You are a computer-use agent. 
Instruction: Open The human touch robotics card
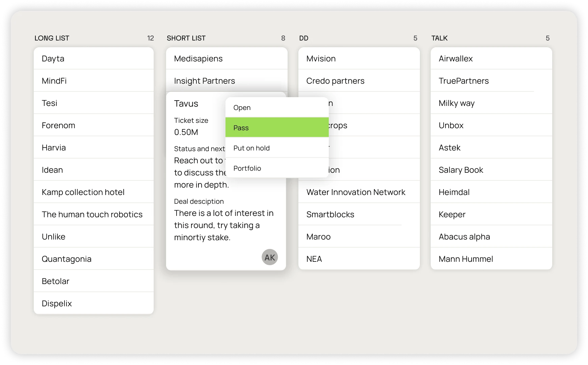94,214
